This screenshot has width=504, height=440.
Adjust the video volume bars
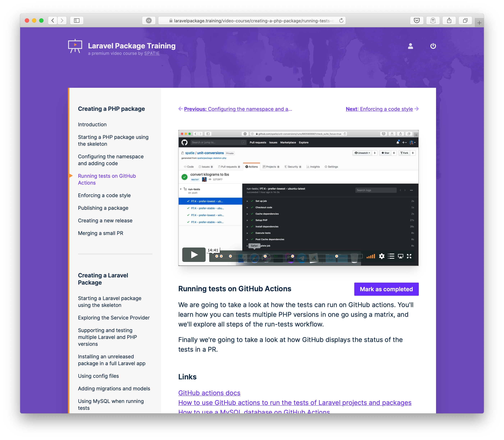coord(370,256)
